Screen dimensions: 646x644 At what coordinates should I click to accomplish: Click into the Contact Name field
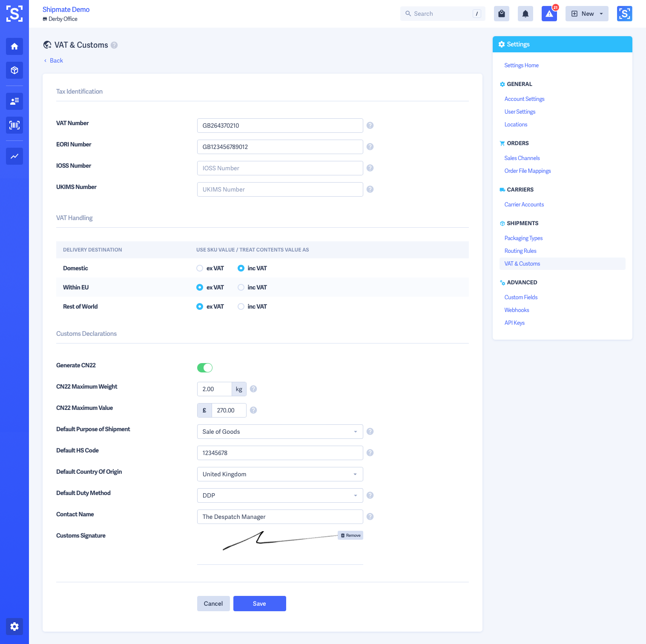[x=280, y=517]
